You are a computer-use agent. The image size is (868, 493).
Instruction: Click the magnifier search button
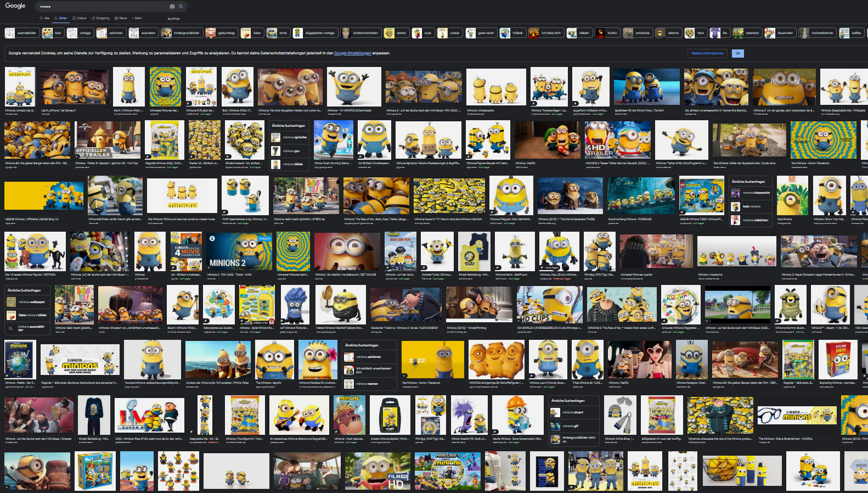click(181, 7)
